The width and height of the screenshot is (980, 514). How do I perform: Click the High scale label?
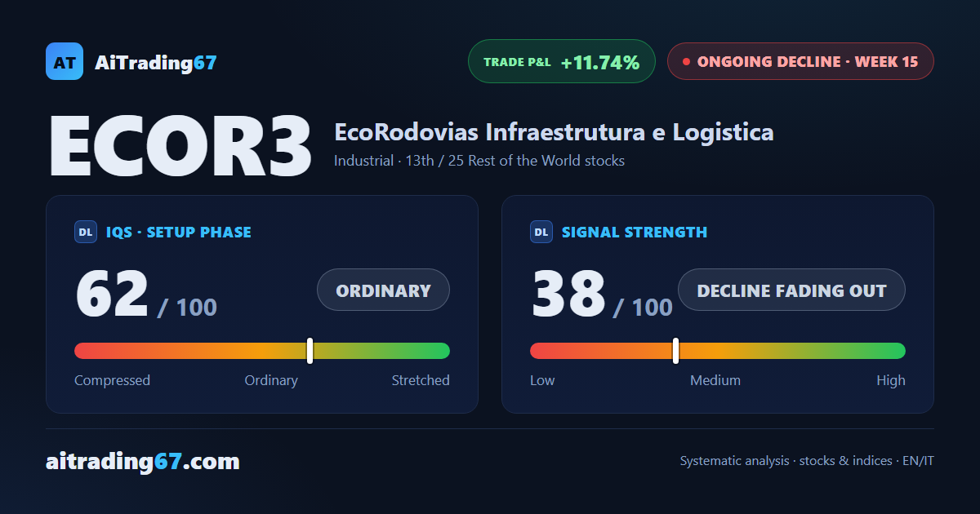891,380
